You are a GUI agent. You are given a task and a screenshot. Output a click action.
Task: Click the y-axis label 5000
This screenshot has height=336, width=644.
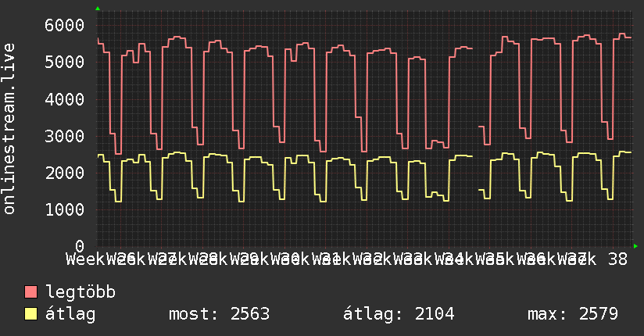click(65, 63)
